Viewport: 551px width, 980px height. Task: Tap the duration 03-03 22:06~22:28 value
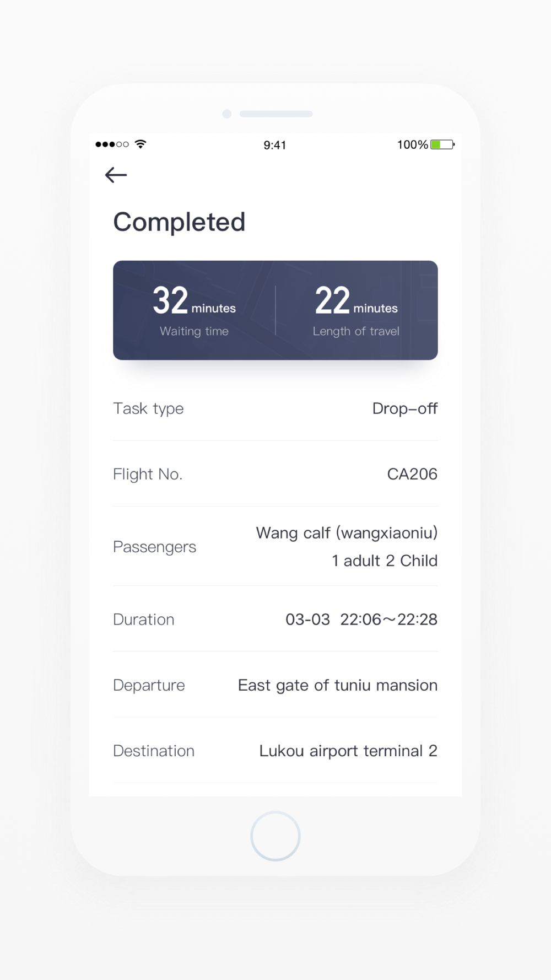click(x=361, y=620)
